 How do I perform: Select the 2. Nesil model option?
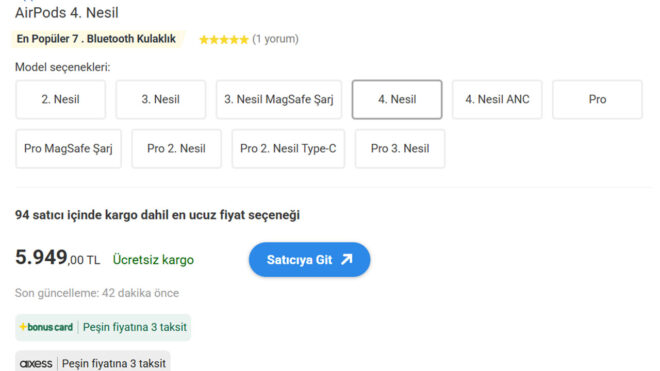coord(61,99)
